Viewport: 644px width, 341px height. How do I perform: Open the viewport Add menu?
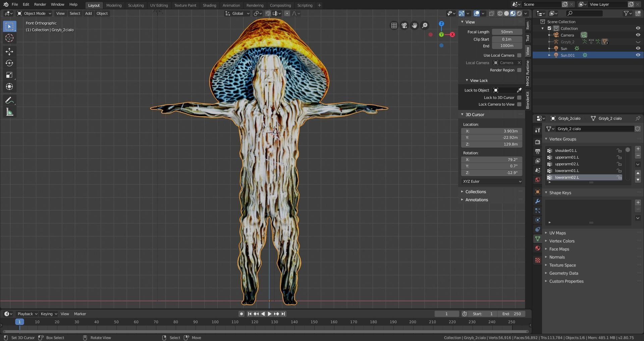[x=88, y=13]
